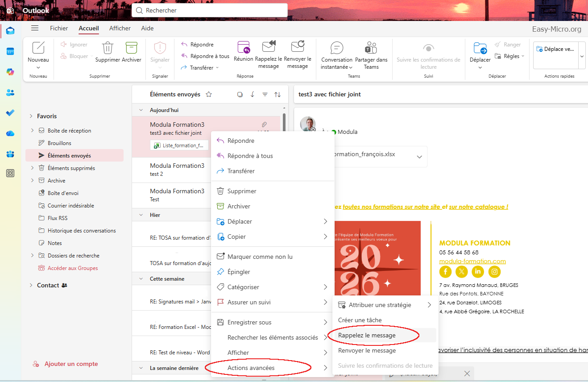Click the Réunion reply icon
588x382 pixels.
click(243, 47)
